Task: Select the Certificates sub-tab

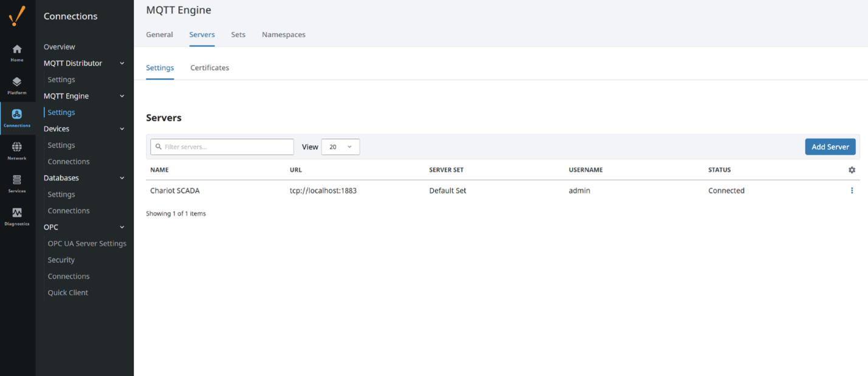Action: click(x=210, y=68)
